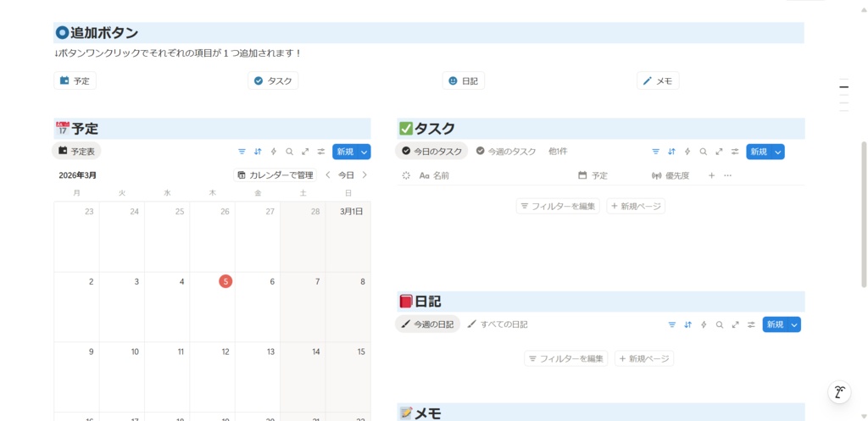Open filter icon in タスク database toolbar
Viewport: 868px width, 421px height.
[656, 152]
